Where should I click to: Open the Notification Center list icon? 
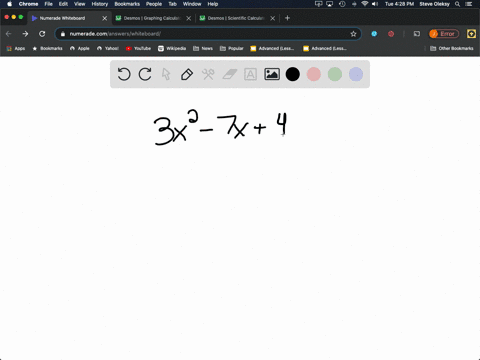click(469, 4)
